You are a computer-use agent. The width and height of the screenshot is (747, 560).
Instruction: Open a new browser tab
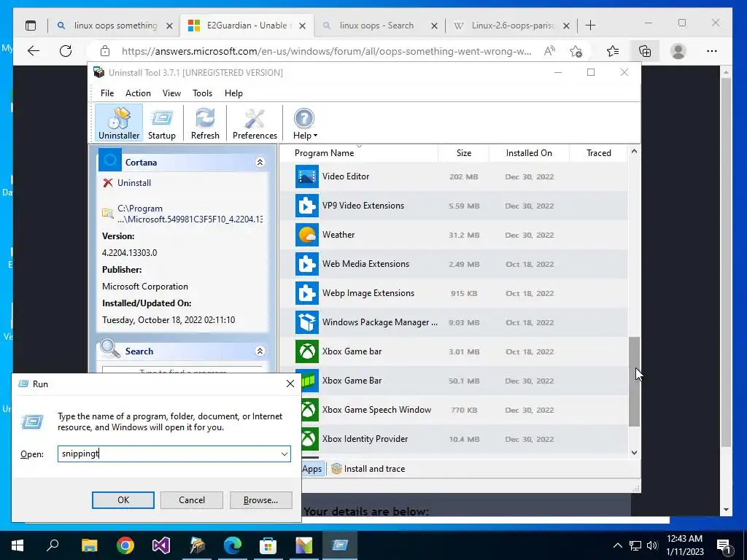[590, 26]
